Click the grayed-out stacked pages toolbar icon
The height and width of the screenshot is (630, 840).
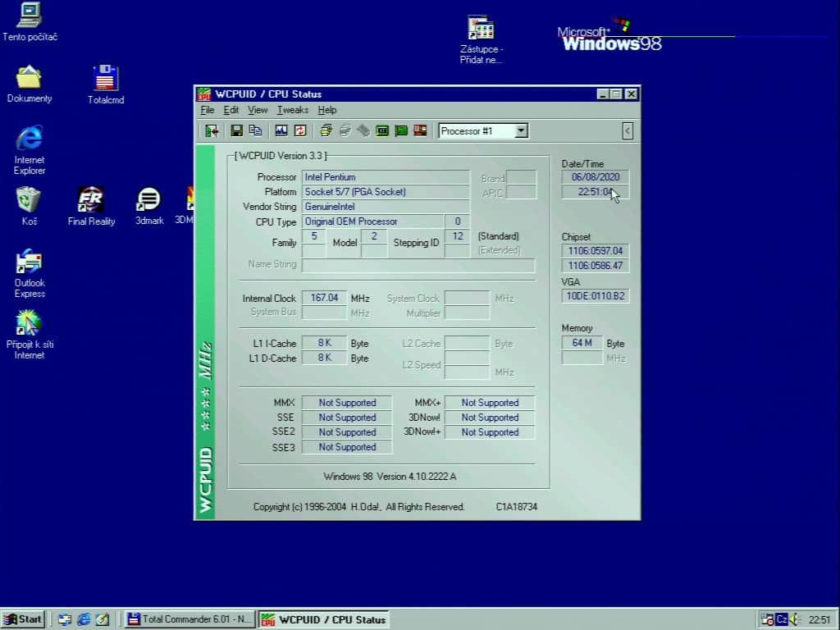[x=345, y=130]
